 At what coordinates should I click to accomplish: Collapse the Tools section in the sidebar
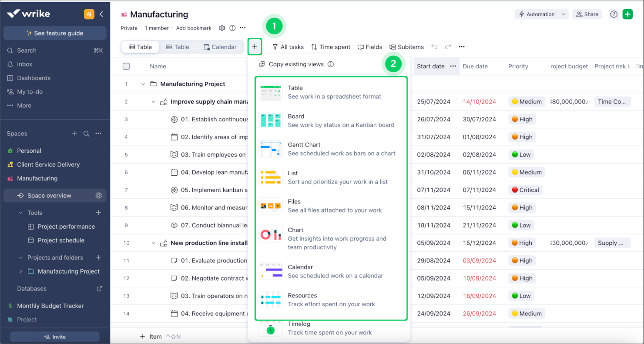pos(20,213)
